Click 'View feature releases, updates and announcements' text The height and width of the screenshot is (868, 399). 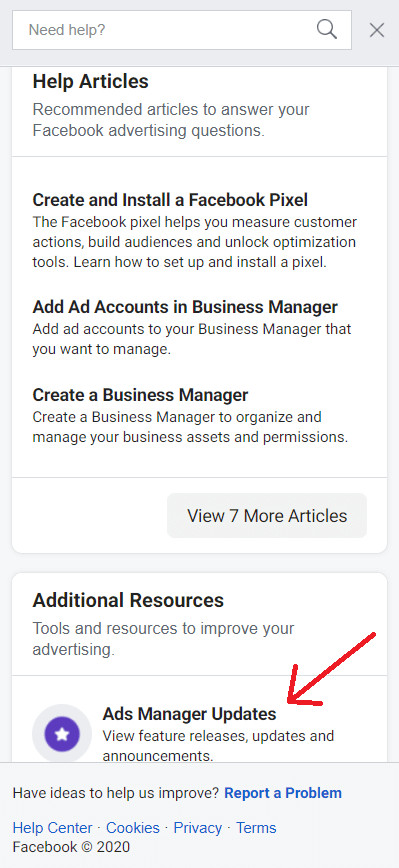pos(218,746)
